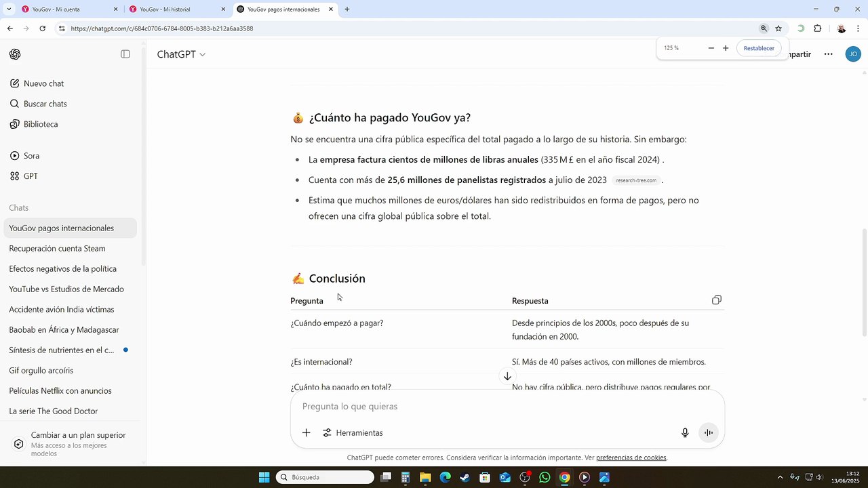Open the browser extensions puzzle icon
868x488 pixels.
pyautogui.click(x=817, y=28)
